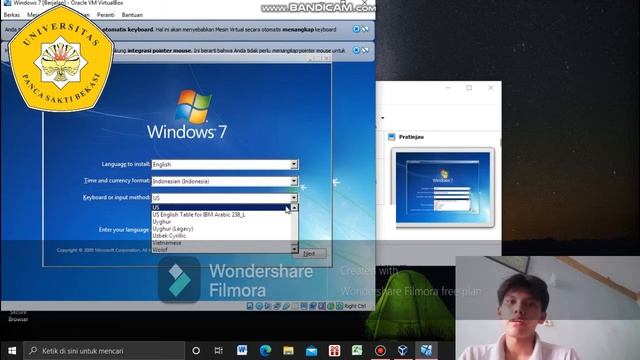
Task: Expand the Time and currency format dropdown
Action: [x=294, y=181]
